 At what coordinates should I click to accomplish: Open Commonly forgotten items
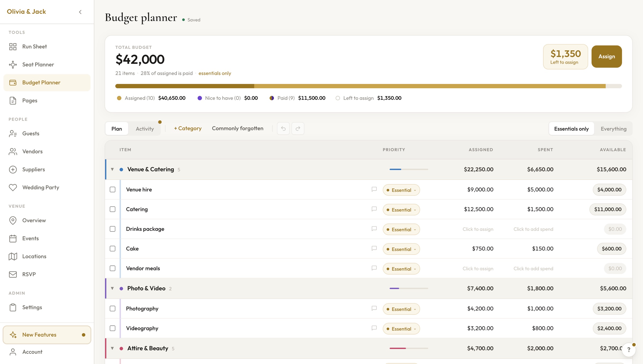coord(237,128)
